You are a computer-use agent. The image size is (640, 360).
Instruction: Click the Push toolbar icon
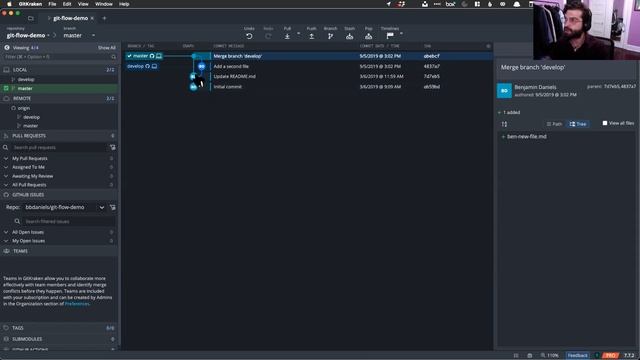pos(311,36)
